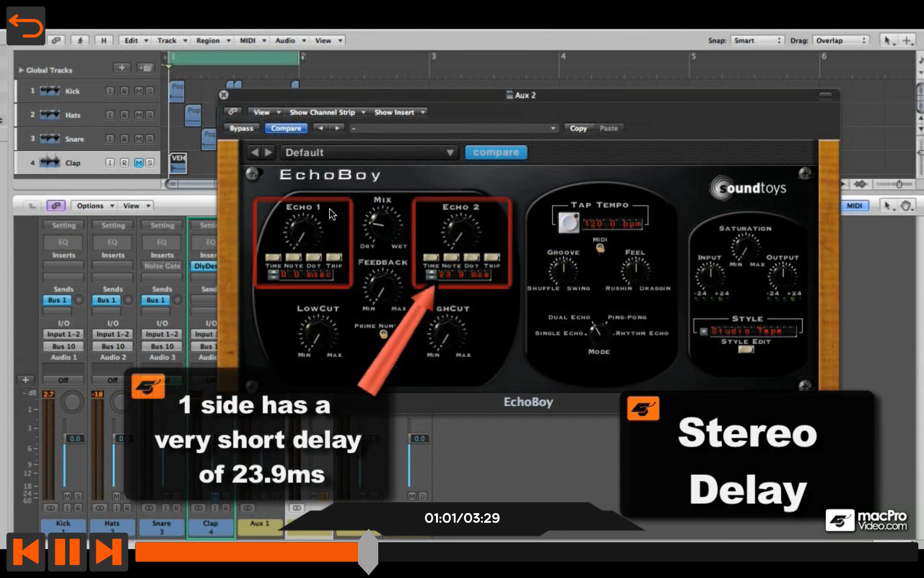Solo the Snare track
The height and width of the screenshot is (578, 924).
[150, 139]
